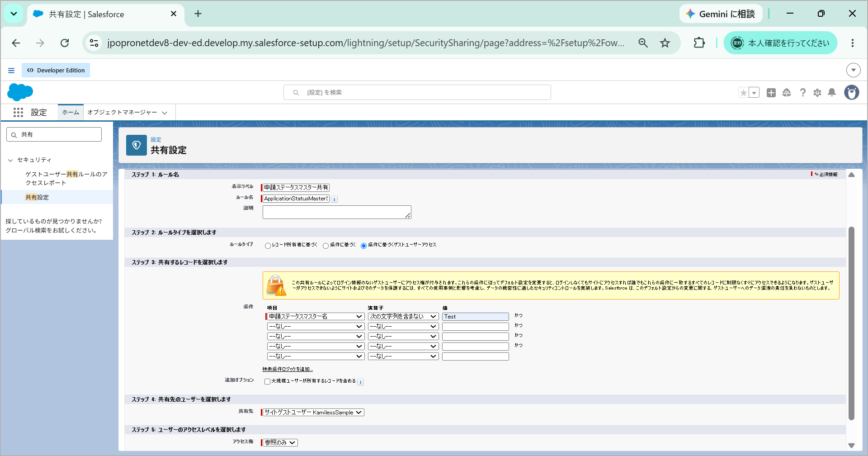This screenshot has width=868, height=456.
Task: Switch to the ホーム tab
Action: (x=71, y=112)
